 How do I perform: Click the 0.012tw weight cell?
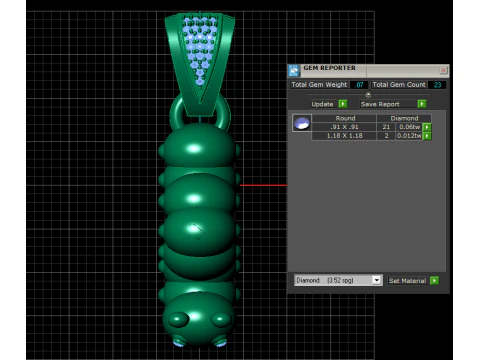pos(409,136)
